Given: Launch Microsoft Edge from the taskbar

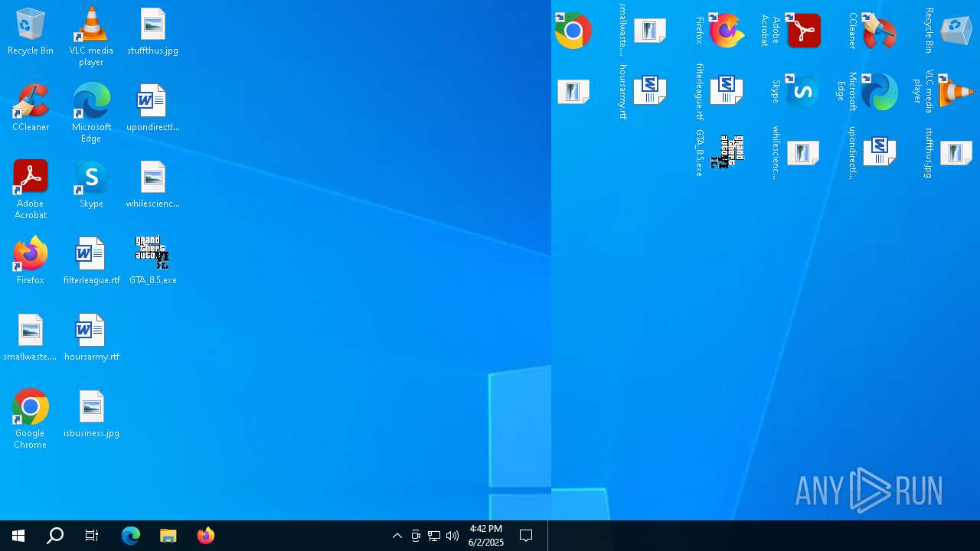Looking at the screenshot, I should click(131, 536).
